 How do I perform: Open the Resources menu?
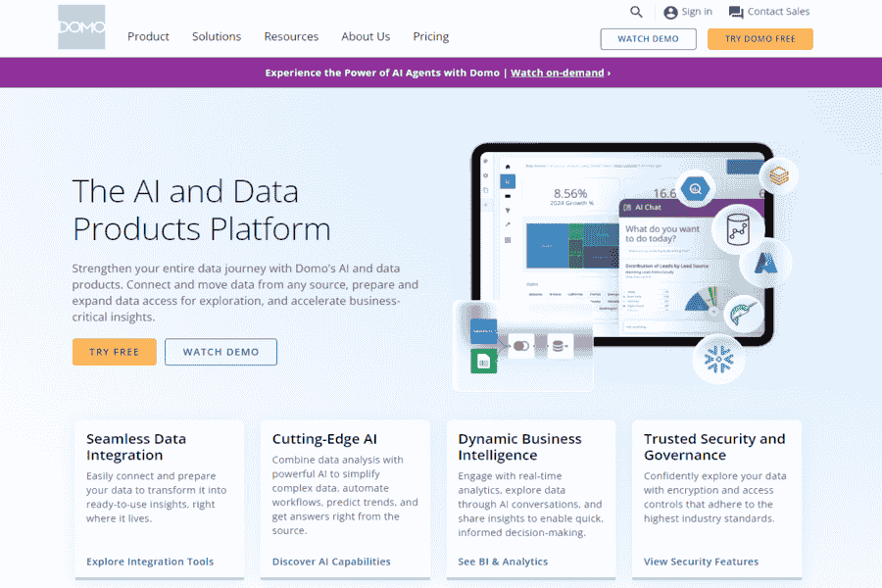click(x=291, y=36)
